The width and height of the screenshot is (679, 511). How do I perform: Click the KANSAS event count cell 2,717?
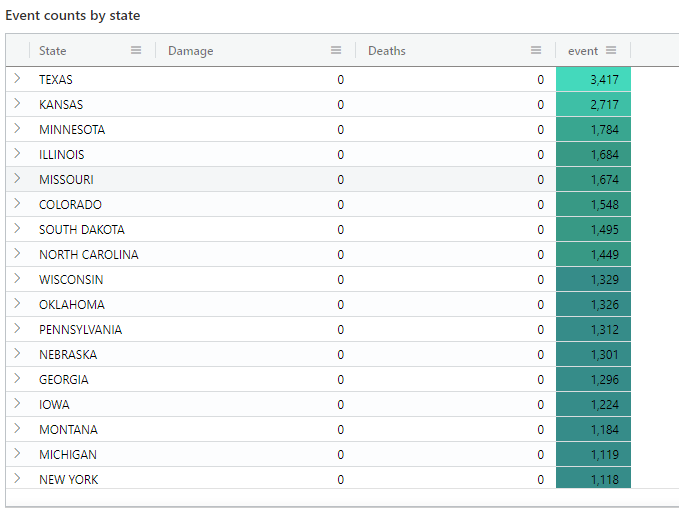(x=594, y=104)
